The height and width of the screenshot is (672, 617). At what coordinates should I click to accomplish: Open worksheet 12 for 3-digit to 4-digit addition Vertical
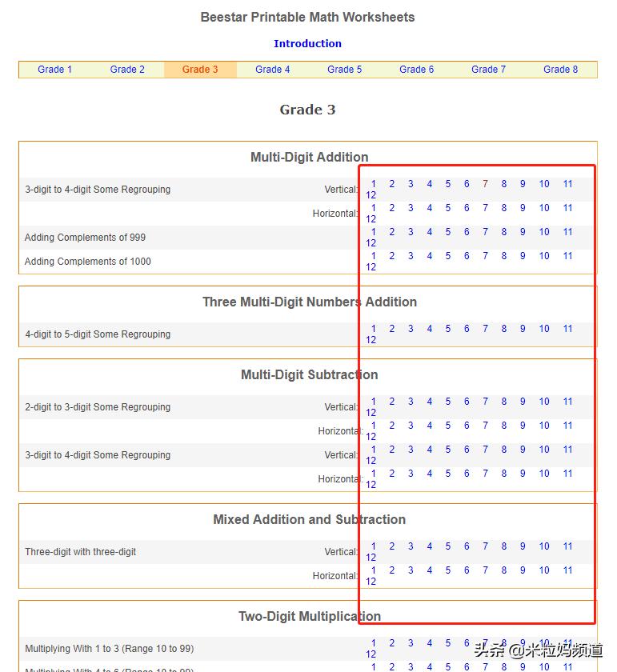pyautogui.click(x=371, y=195)
